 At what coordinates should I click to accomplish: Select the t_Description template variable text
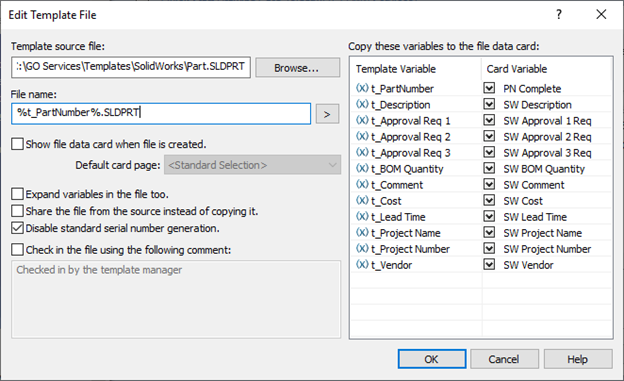[x=401, y=105]
